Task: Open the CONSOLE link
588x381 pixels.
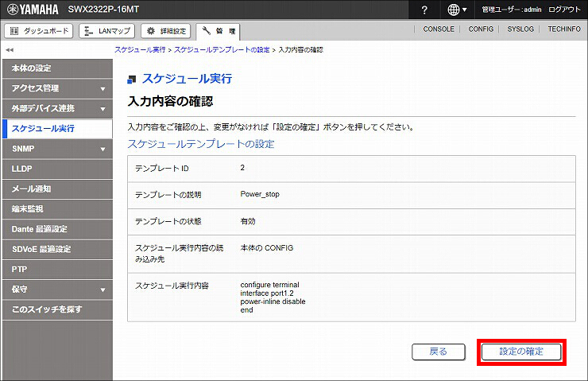Action: 439,29
